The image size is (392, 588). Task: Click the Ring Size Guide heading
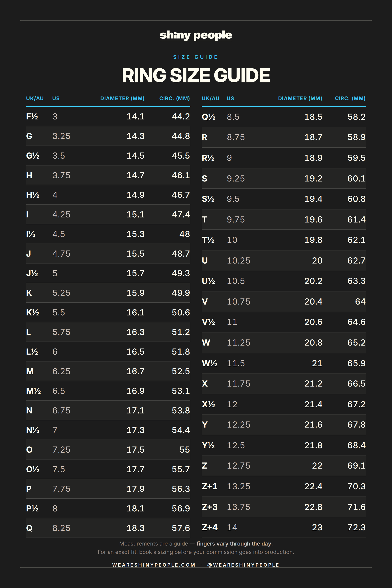[196, 75]
